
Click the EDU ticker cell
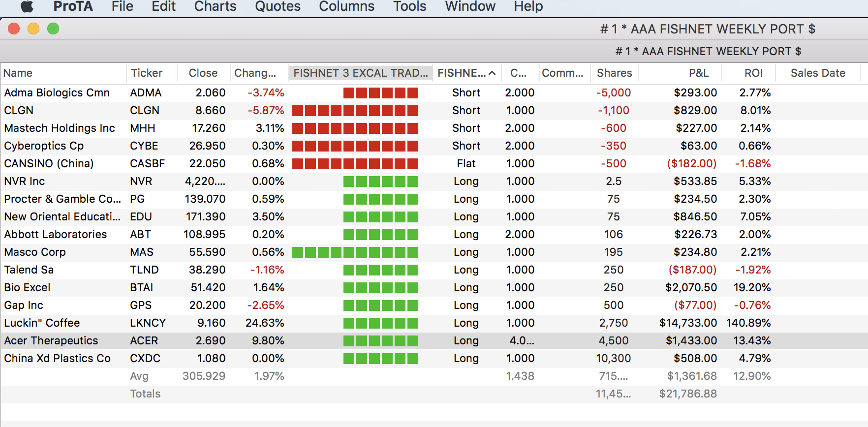[x=141, y=216]
